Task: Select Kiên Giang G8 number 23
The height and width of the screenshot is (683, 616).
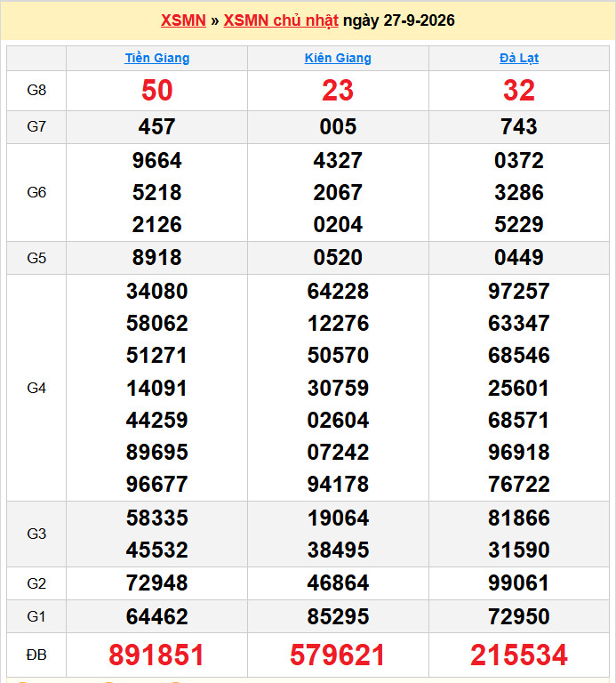Action: coord(338,91)
